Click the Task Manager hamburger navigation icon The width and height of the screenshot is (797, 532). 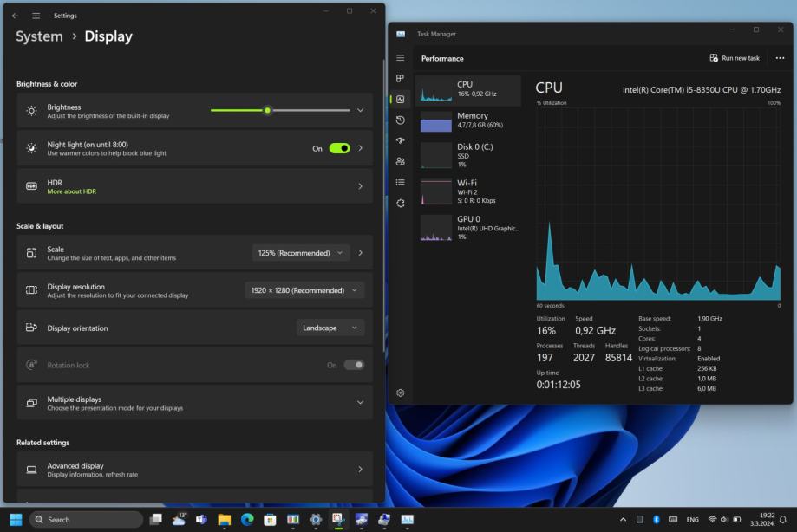[401, 58]
